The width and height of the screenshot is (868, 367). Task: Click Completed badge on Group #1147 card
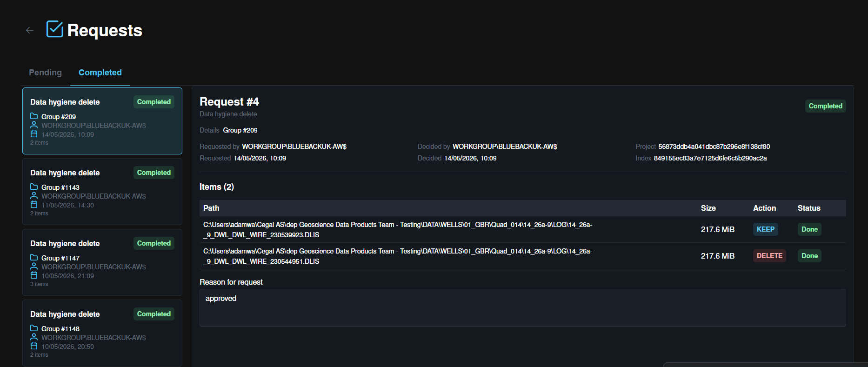pos(154,243)
